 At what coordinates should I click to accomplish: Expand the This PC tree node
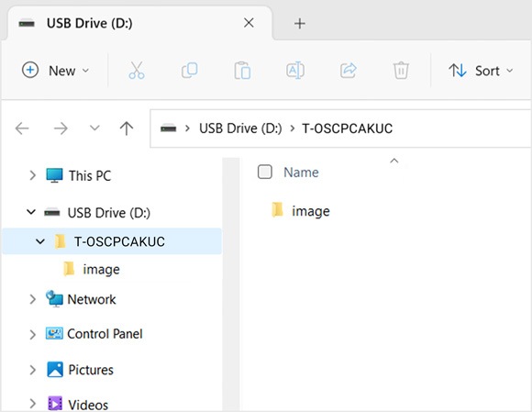pyautogui.click(x=32, y=175)
